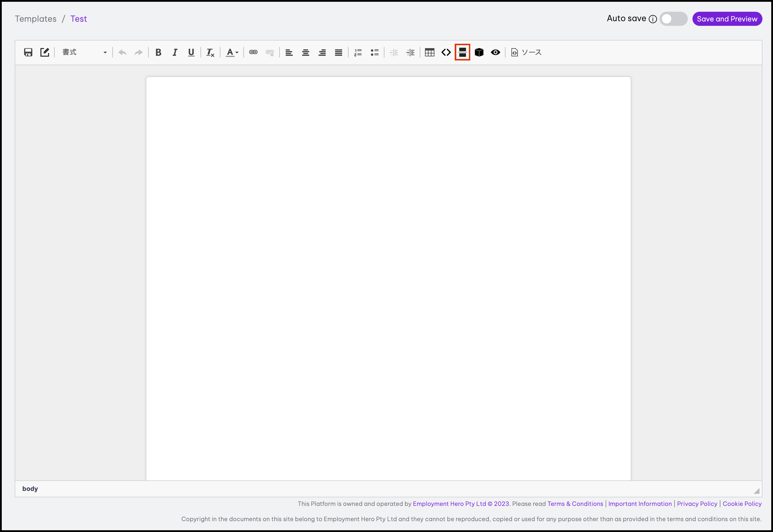Center align the text

pyautogui.click(x=305, y=52)
